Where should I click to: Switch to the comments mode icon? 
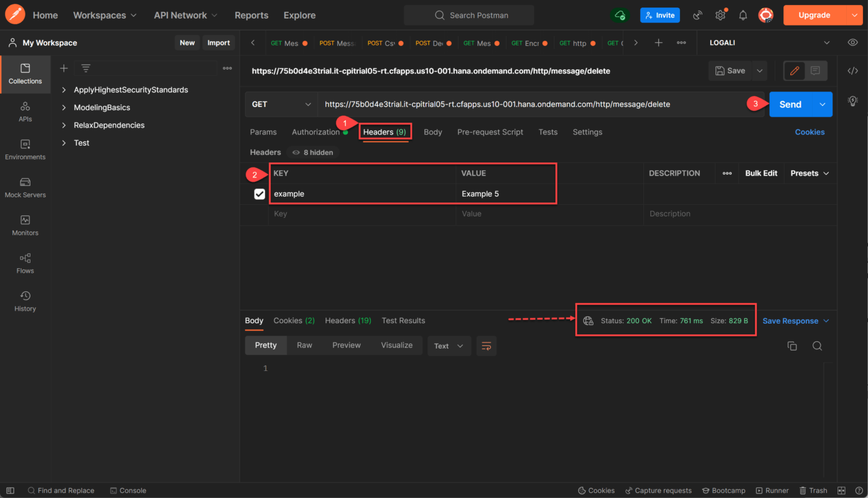pos(815,71)
